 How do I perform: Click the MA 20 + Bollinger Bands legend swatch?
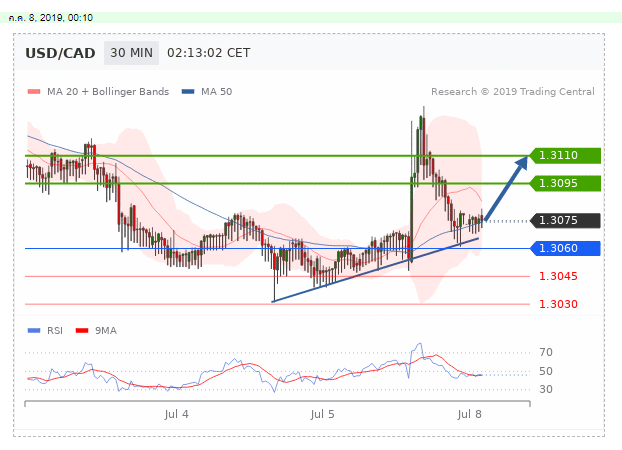(34, 92)
